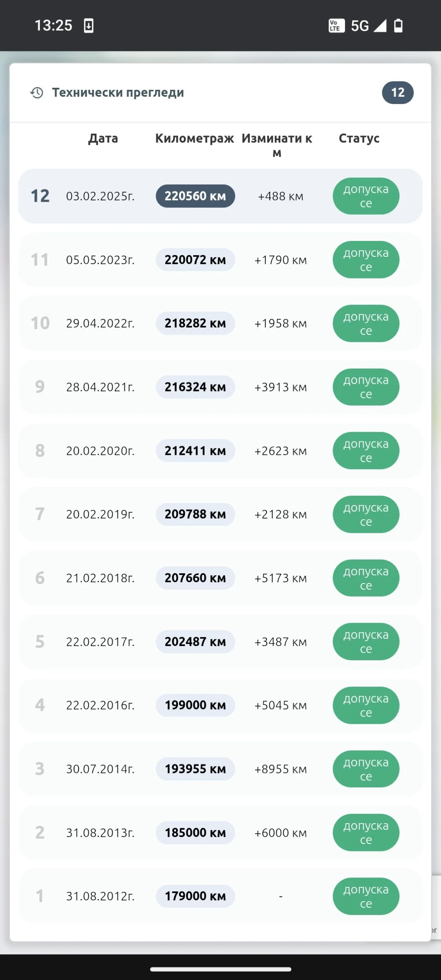Tap the 216324 км mileage pill
Image resolution: width=441 pixels, height=980 pixels.
(x=195, y=387)
